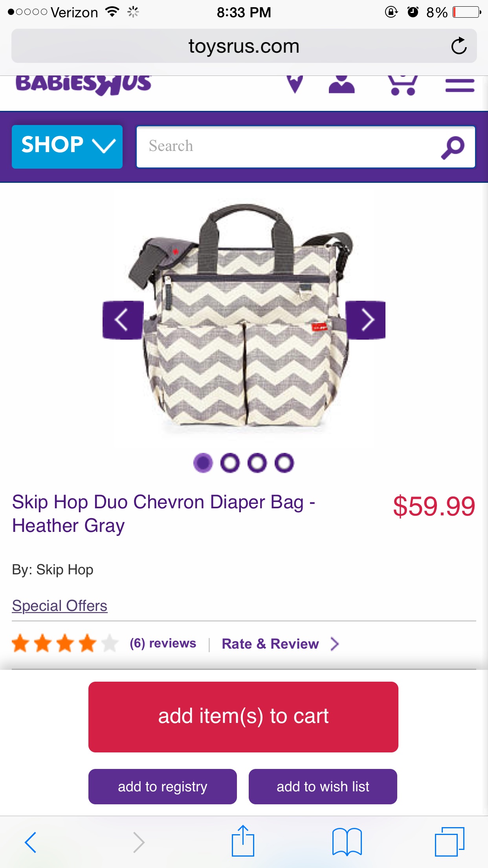This screenshot has height=868, width=488.
Task: Reload the page in the address bar
Action: coord(459,46)
